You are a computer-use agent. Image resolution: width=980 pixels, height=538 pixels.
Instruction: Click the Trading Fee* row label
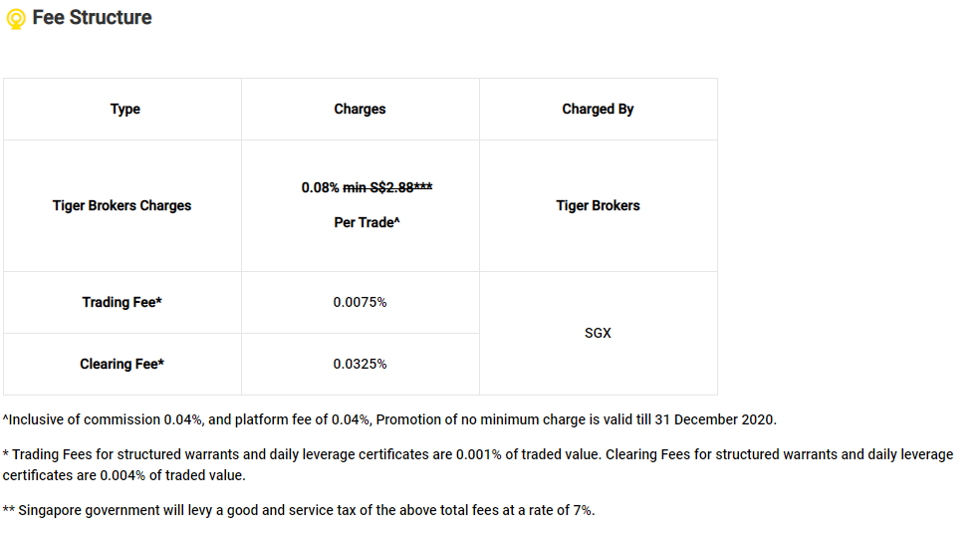(122, 302)
